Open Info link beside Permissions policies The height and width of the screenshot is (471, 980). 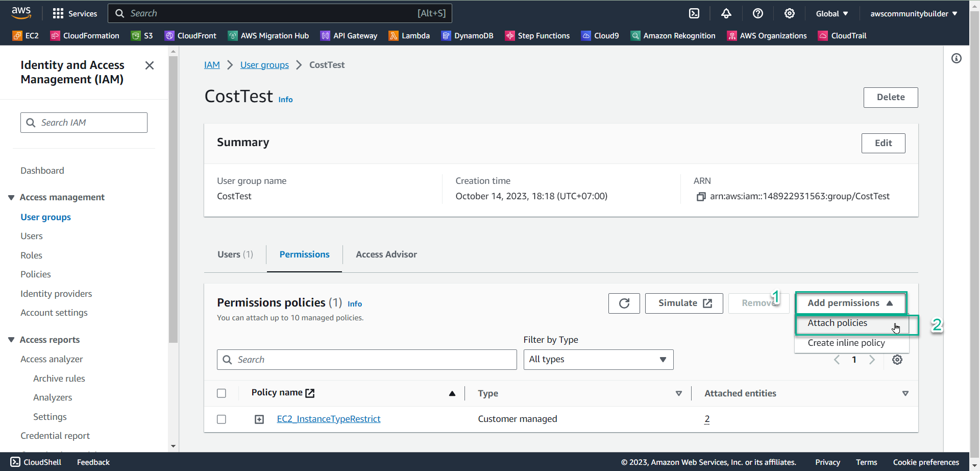click(355, 304)
